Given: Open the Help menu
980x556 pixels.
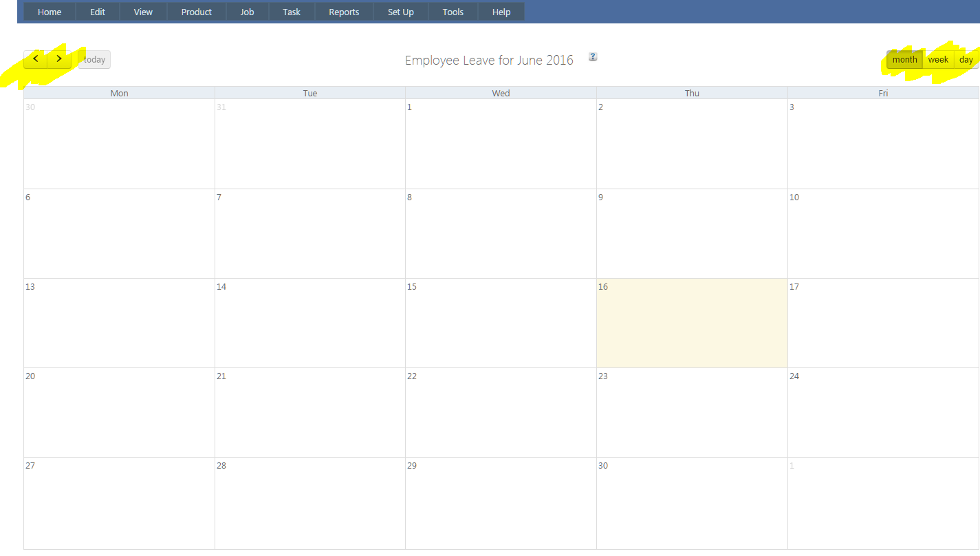Looking at the screenshot, I should [x=501, y=12].
